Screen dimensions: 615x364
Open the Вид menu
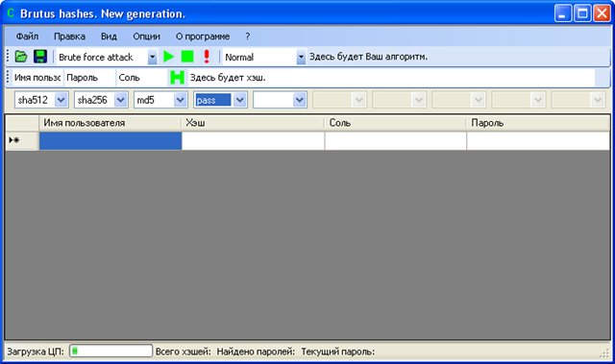(x=109, y=36)
